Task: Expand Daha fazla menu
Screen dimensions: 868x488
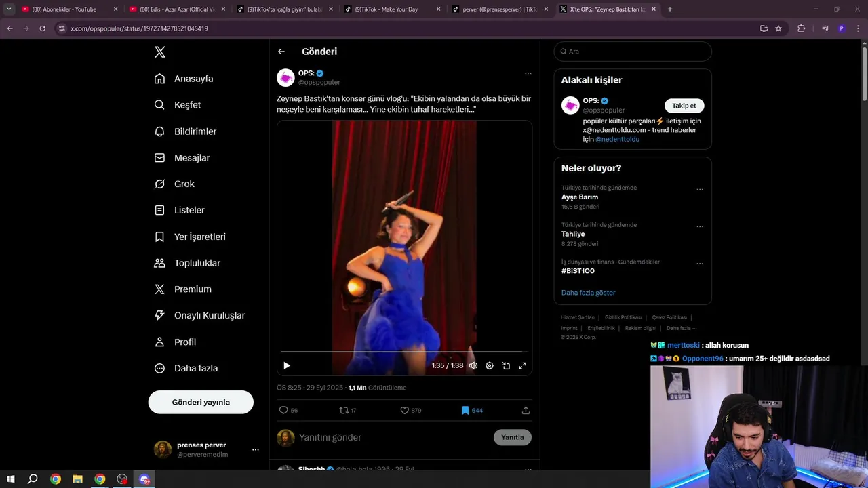Action: (x=186, y=368)
